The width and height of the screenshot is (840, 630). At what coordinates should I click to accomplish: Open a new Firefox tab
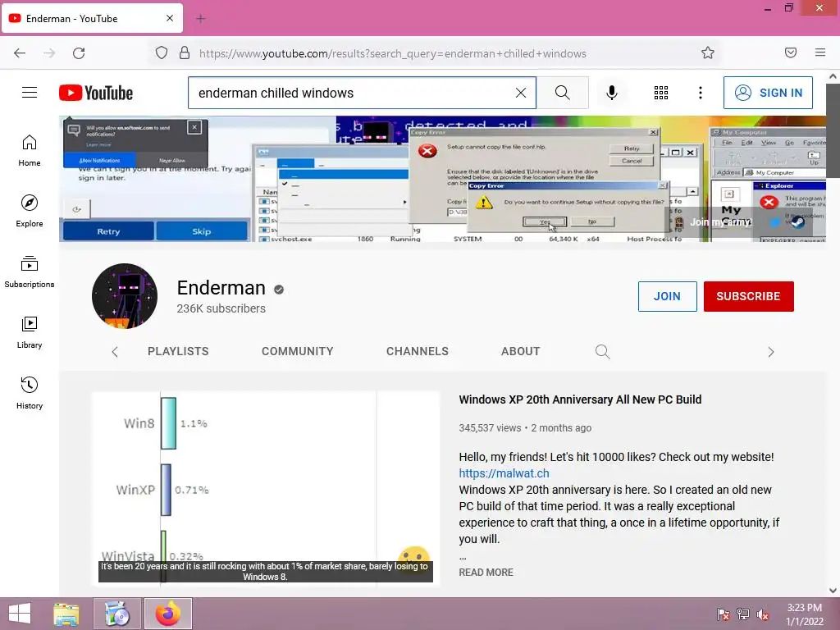pos(201,19)
